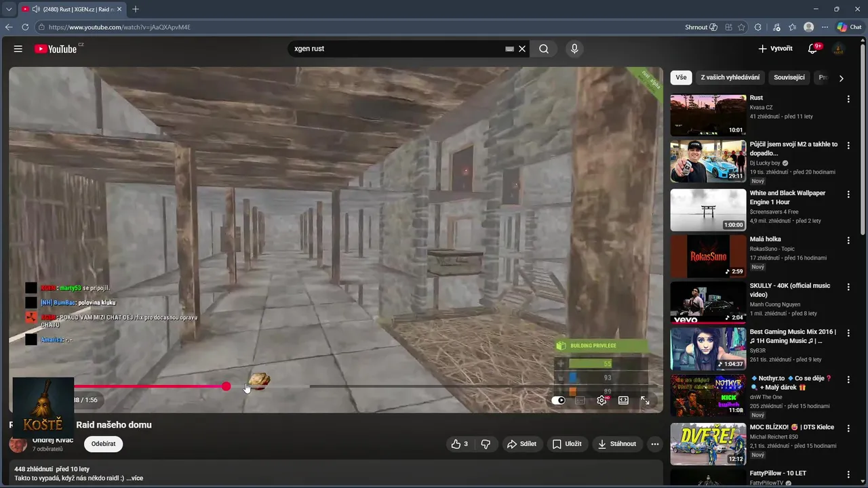868x488 pixels.
Task: Dislike the video with thumbs down
Action: point(486,444)
